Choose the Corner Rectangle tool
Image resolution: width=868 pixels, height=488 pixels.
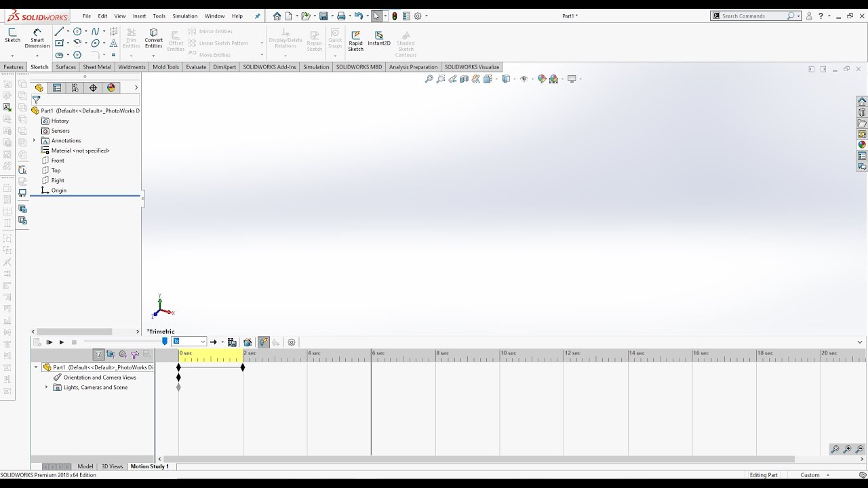point(59,43)
